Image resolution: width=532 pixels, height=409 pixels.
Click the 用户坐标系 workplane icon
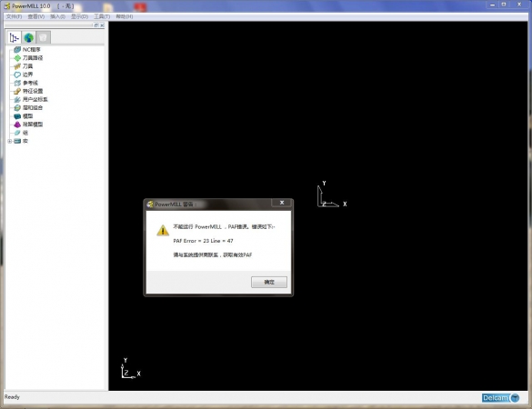coord(17,99)
